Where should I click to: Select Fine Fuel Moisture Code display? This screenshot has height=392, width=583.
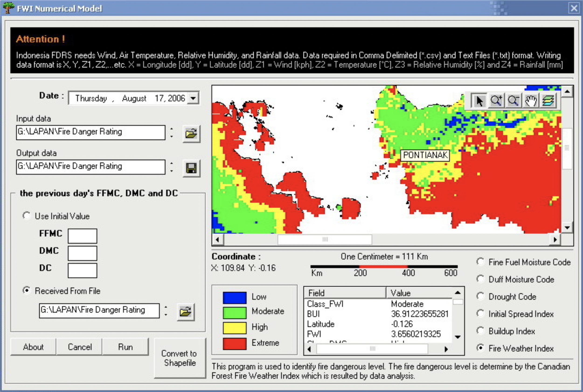(x=480, y=262)
